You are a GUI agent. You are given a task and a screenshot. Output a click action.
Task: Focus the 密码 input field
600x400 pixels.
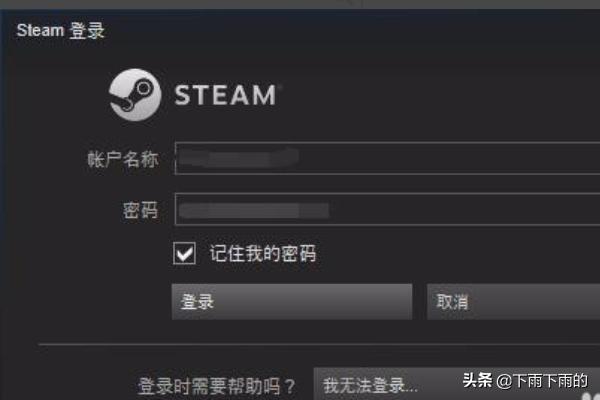point(387,209)
